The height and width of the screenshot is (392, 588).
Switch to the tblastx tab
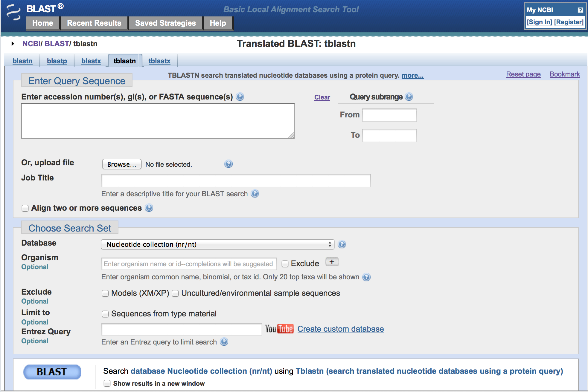coord(159,61)
